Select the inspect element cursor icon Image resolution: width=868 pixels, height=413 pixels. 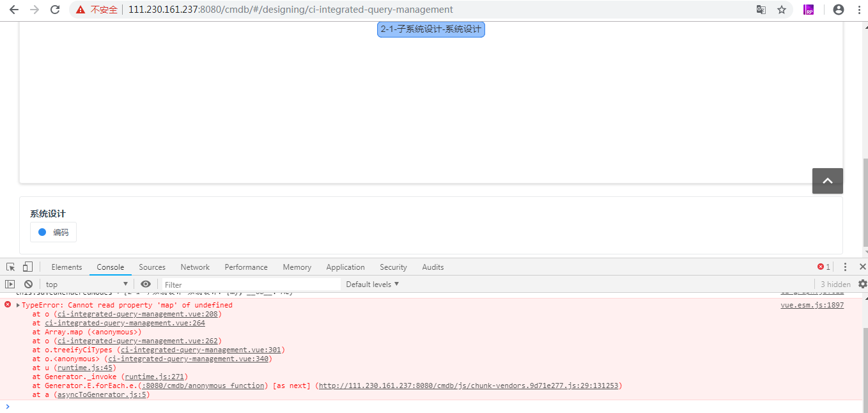point(10,267)
